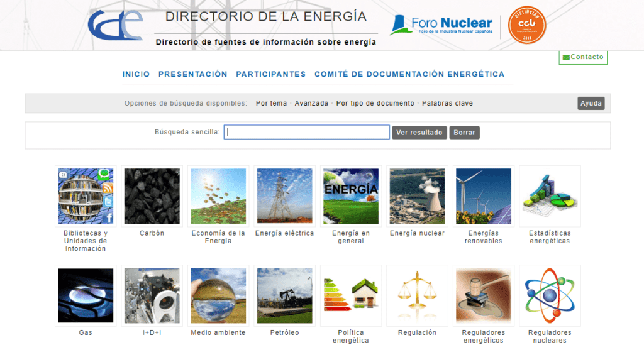Image resolution: width=644 pixels, height=362 pixels.
Task: Click the Borrar clear button
Action: (x=465, y=133)
